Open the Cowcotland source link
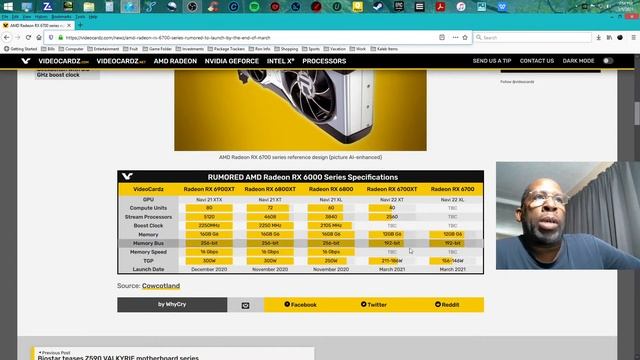This screenshot has height=360, width=640. point(161,286)
